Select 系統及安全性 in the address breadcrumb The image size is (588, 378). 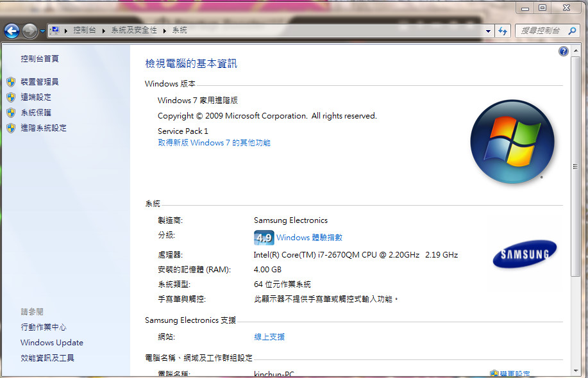pos(134,30)
